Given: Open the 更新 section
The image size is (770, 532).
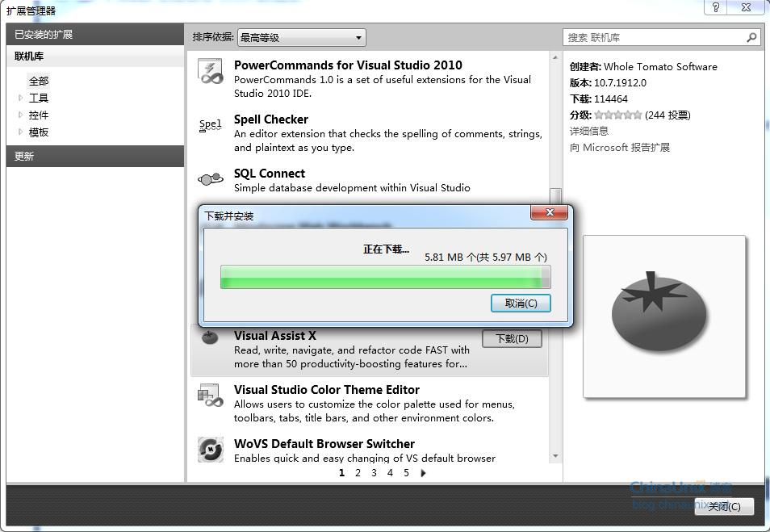Looking at the screenshot, I should [94, 156].
